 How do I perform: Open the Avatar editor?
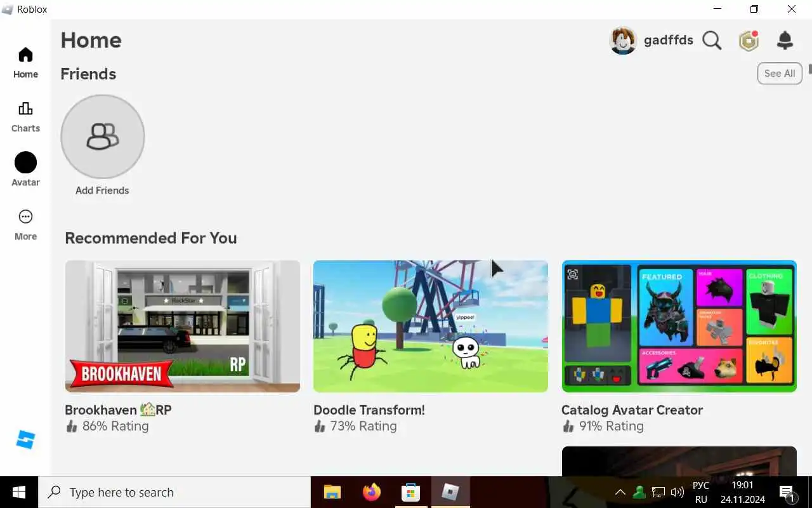click(x=25, y=170)
